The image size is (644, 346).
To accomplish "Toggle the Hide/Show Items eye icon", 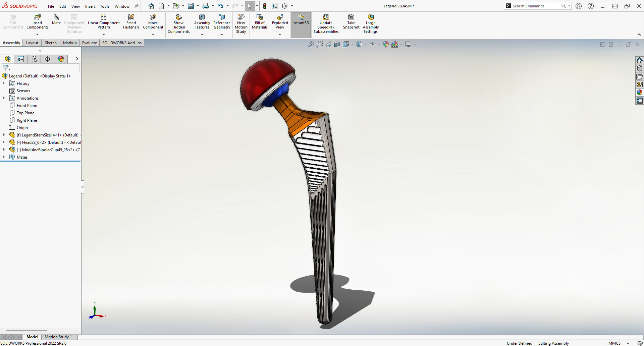I will [x=373, y=44].
